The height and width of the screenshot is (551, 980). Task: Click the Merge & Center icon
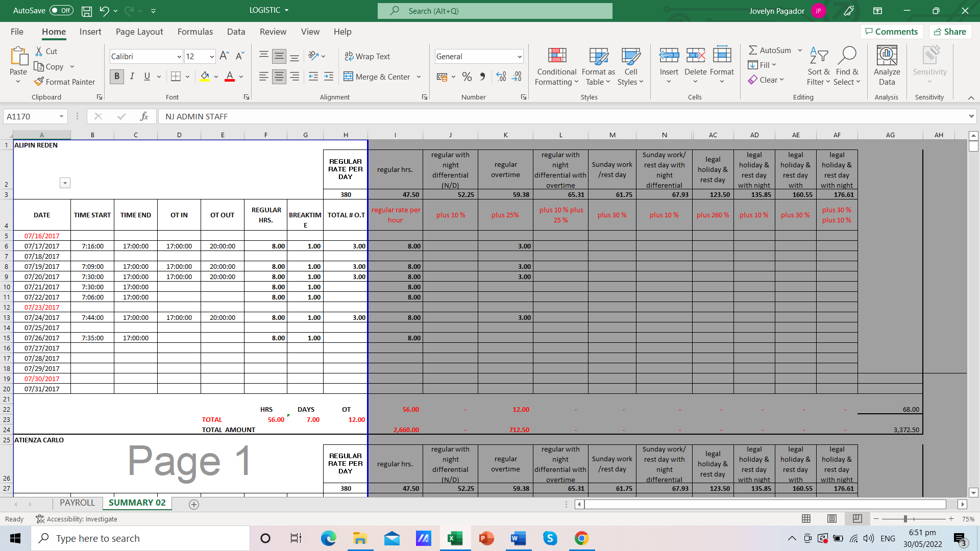click(349, 77)
